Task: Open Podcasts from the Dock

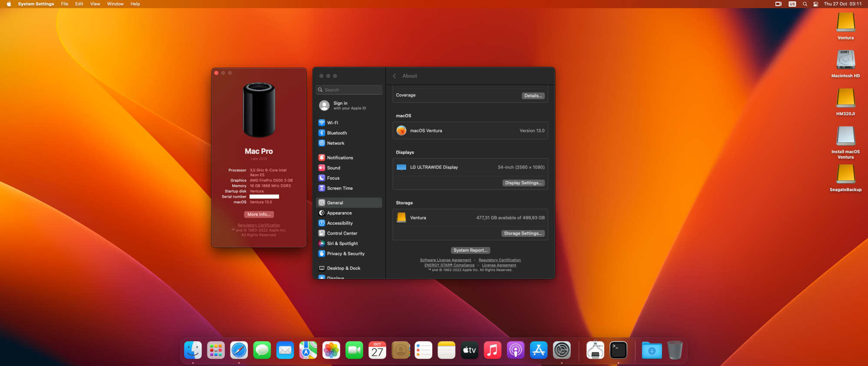Action: click(x=516, y=350)
